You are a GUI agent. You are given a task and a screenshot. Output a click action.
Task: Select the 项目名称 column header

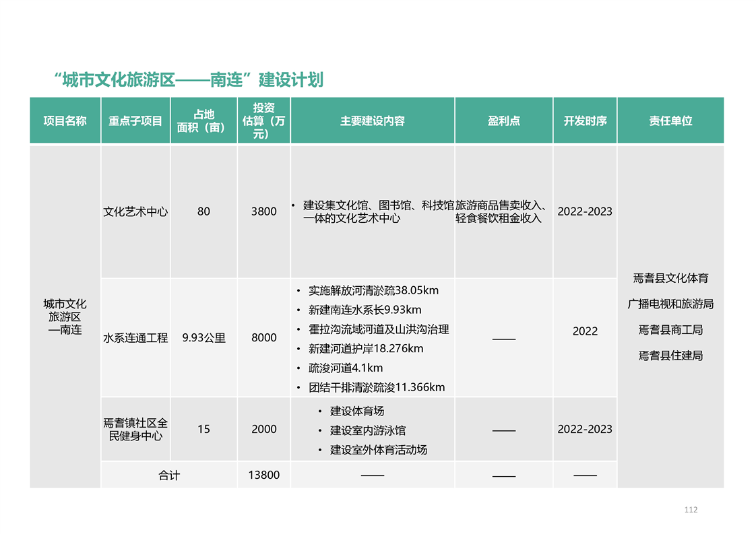tap(65, 121)
